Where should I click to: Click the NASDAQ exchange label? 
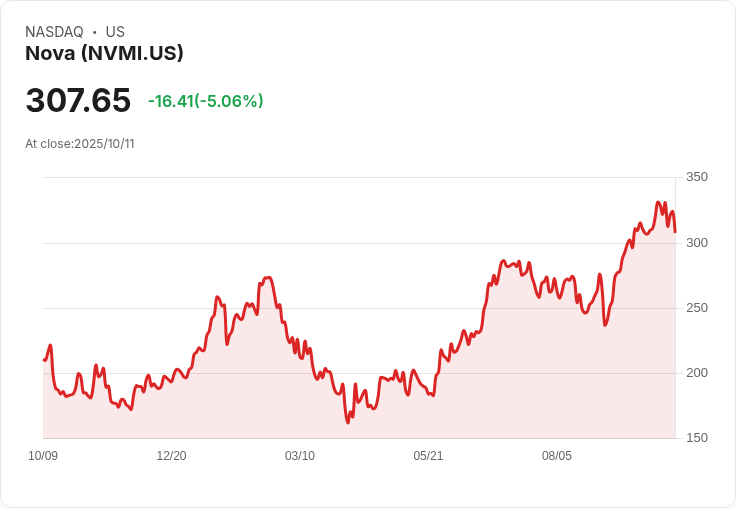54,32
